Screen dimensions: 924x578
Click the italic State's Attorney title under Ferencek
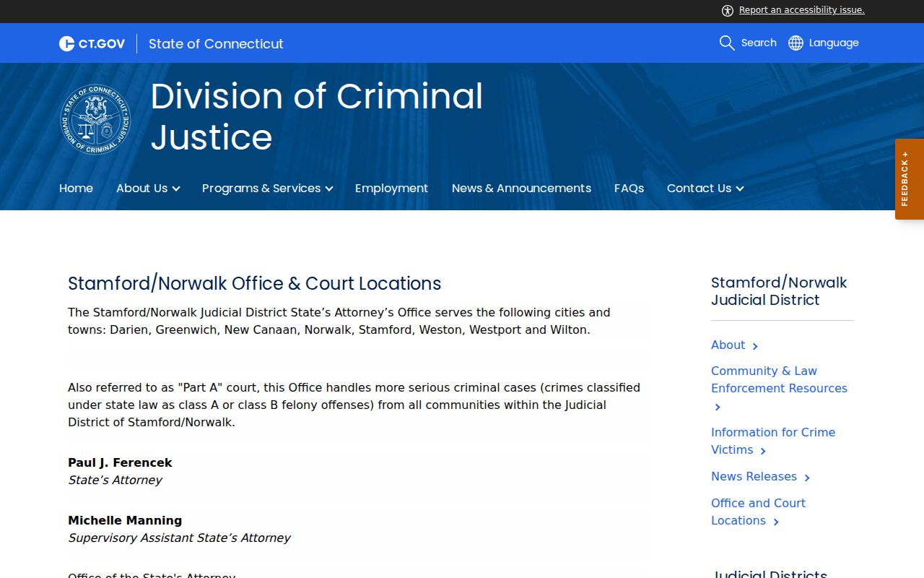115,480
